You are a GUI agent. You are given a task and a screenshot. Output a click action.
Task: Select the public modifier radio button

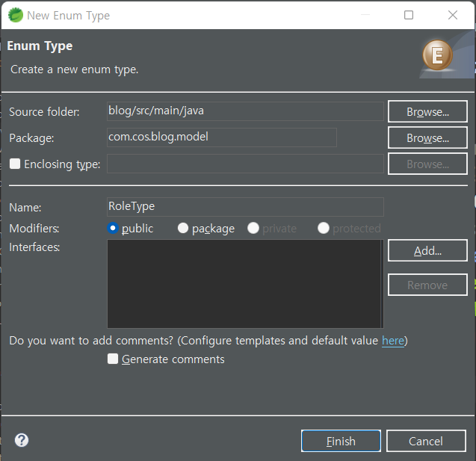click(x=113, y=228)
